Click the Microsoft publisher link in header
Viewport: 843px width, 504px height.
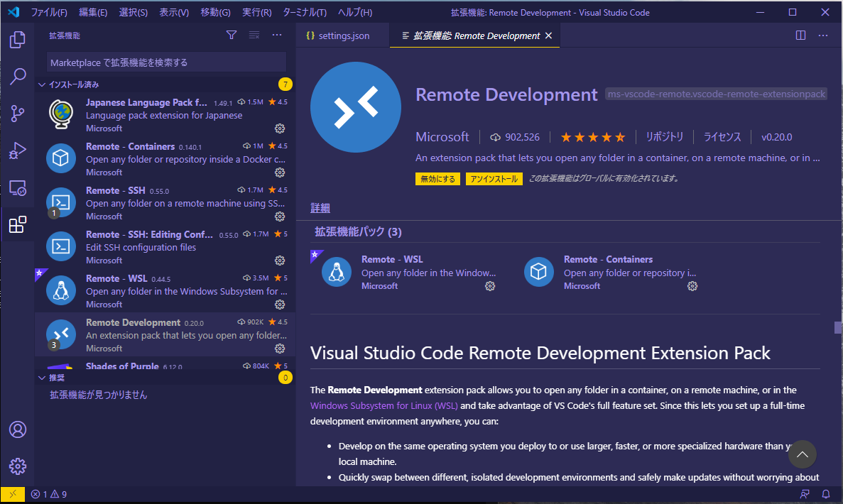(x=442, y=137)
